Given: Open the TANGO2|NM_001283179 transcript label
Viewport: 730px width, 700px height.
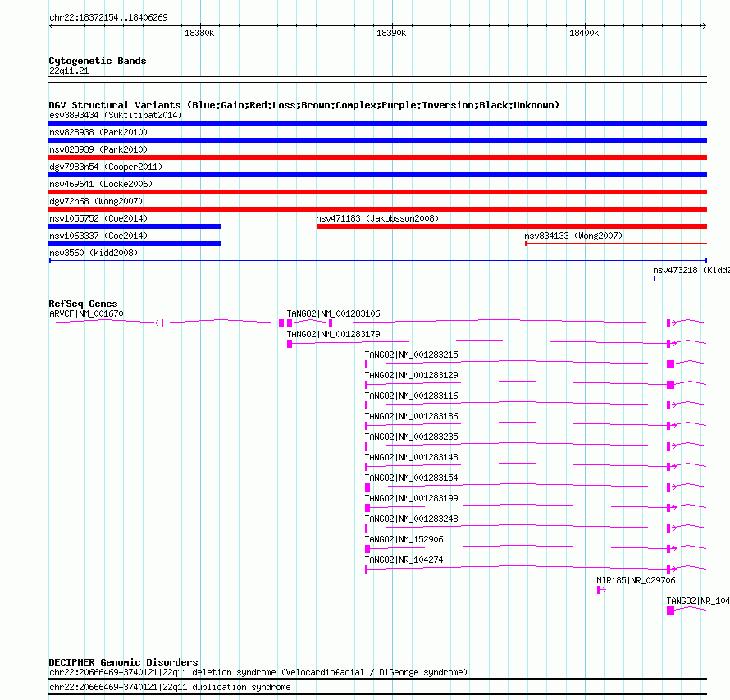Looking at the screenshot, I should (x=333, y=334).
